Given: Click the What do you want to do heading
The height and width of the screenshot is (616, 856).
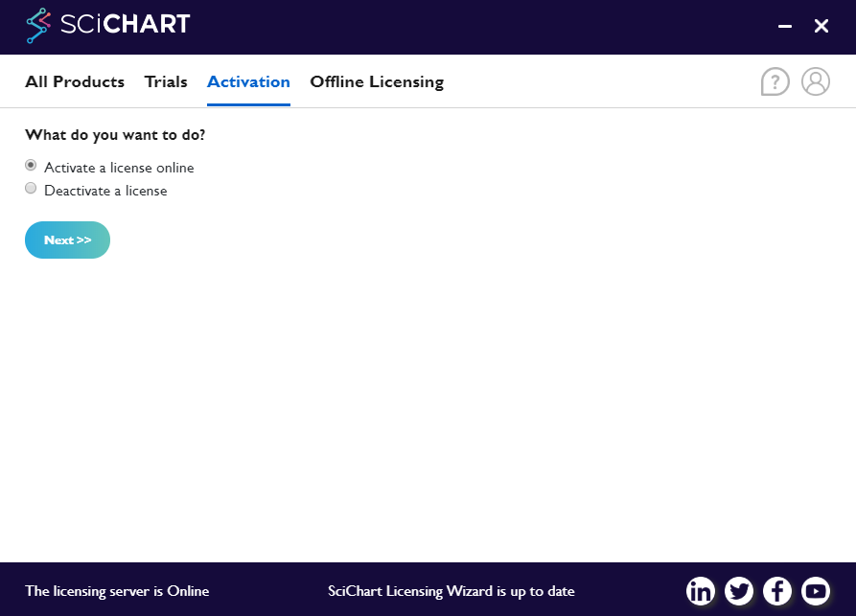Looking at the screenshot, I should pyautogui.click(x=114, y=135).
